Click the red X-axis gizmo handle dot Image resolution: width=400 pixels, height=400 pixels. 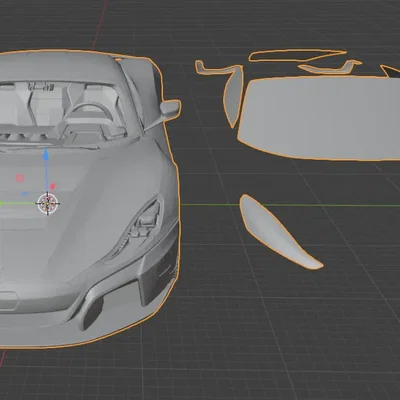click(52, 186)
